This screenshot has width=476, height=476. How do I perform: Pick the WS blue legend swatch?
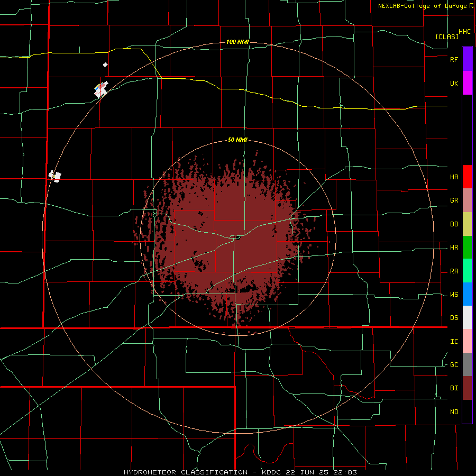tap(467, 294)
